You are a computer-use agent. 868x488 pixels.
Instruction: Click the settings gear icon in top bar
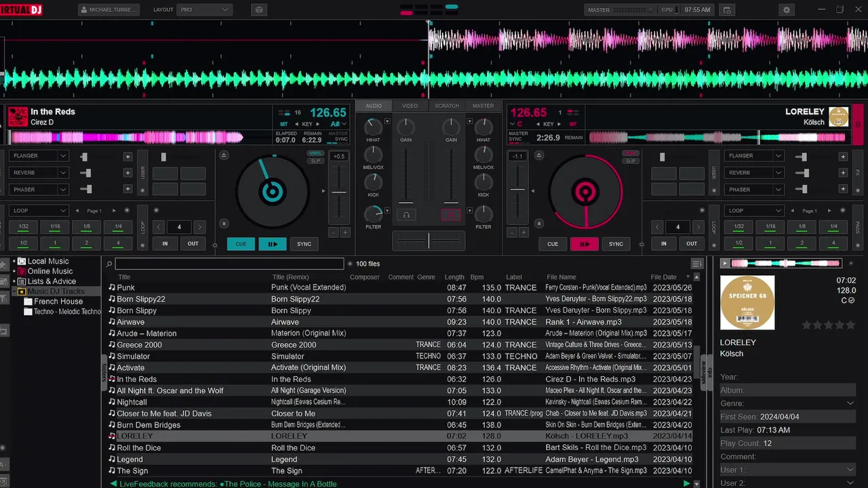point(787,10)
